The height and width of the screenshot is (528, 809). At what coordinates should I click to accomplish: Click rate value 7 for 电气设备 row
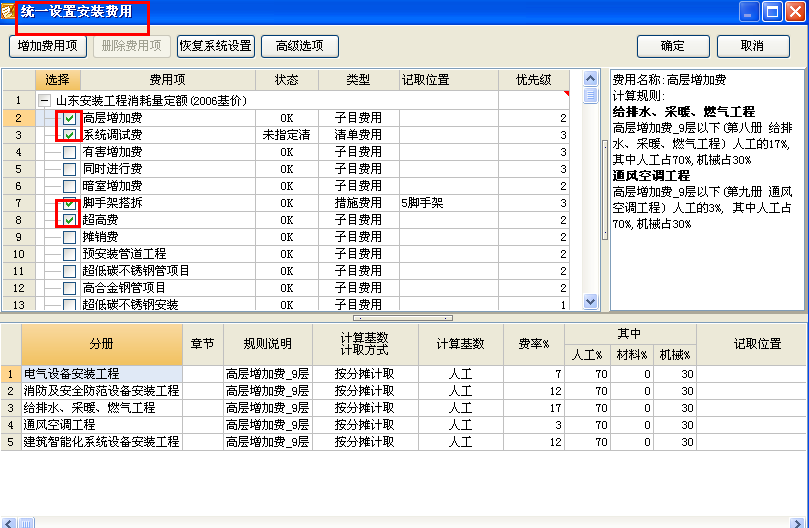[x=534, y=374]
